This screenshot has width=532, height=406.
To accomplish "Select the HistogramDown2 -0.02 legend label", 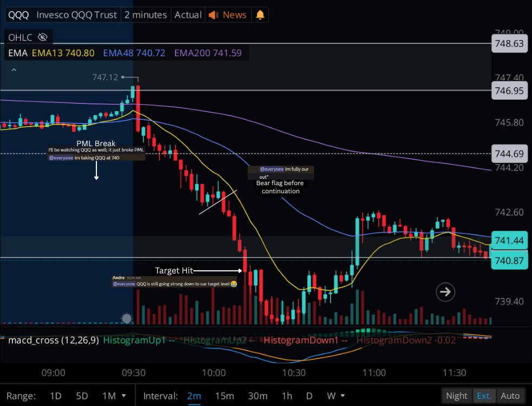I will click(406, 340).
